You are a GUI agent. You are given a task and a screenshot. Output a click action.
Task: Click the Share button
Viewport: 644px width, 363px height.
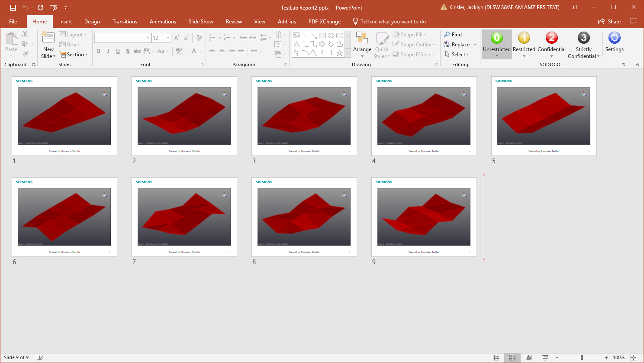click(x=609, y=22)
